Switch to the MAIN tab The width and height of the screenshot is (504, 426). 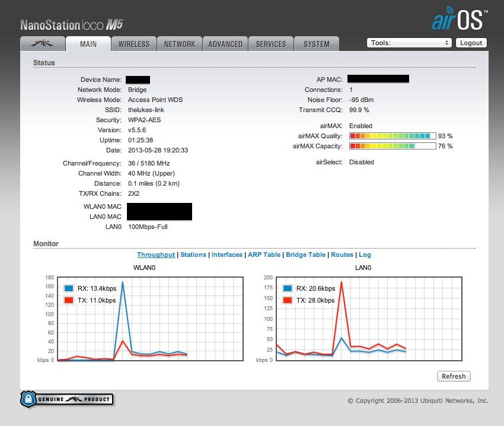[88, 44]
